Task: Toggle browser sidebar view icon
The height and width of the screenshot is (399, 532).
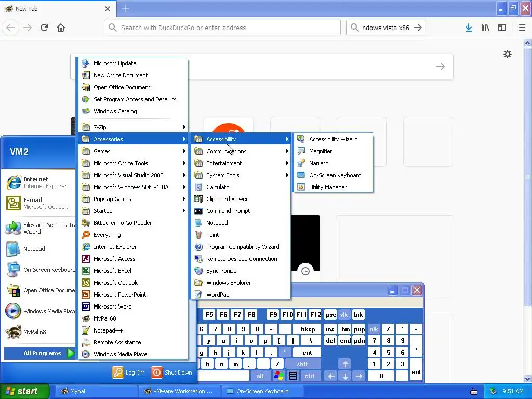Action: point(502,28)
